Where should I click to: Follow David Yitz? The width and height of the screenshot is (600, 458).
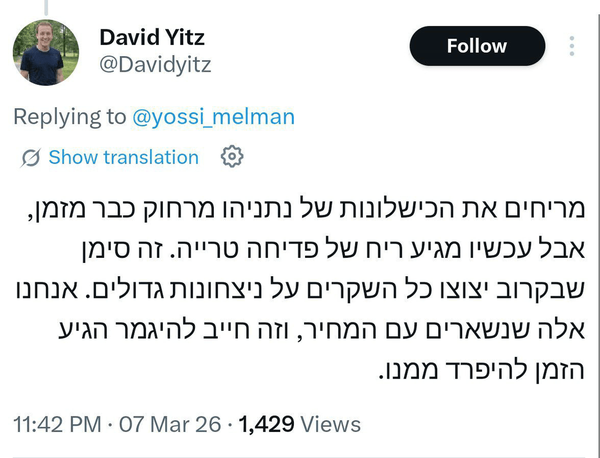(476, 46)
